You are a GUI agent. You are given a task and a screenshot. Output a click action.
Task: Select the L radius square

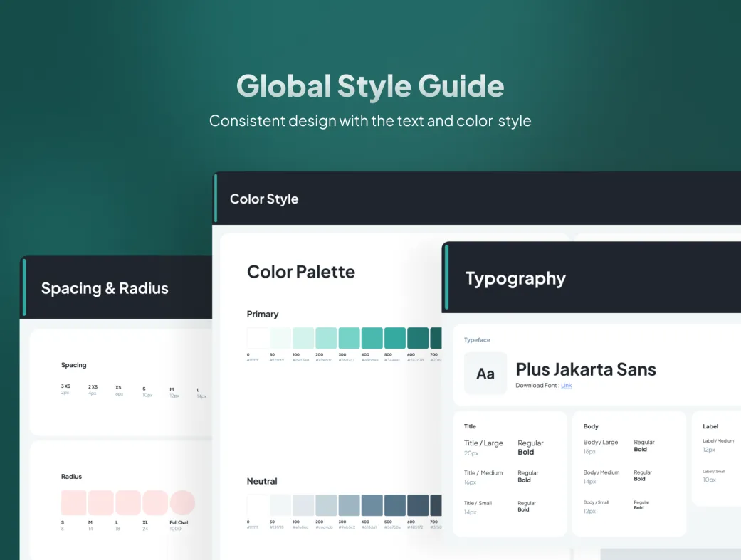[128, 502]
